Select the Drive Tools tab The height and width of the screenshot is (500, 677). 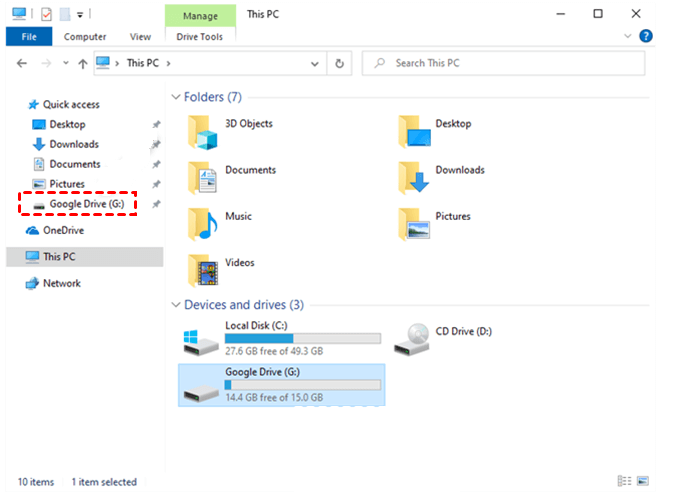tap(199, 37)
